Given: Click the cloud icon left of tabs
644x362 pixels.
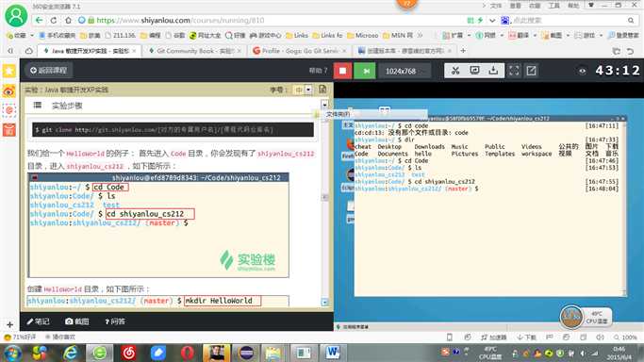Looking at the screenshot, I should (28, 51).
